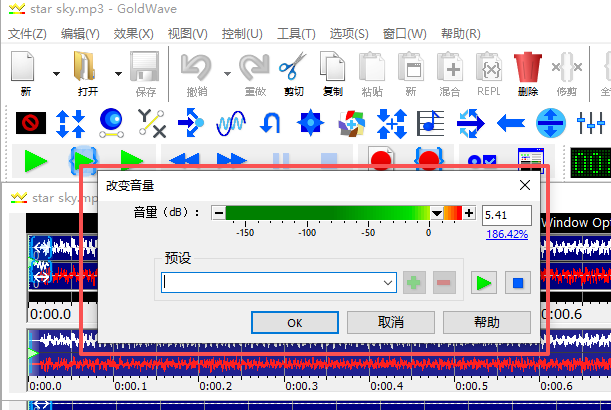The height and width of the screenshot is (410, 611).
Task: Expand the Undo history dropdown arrow
Action: tap(228, 73)
